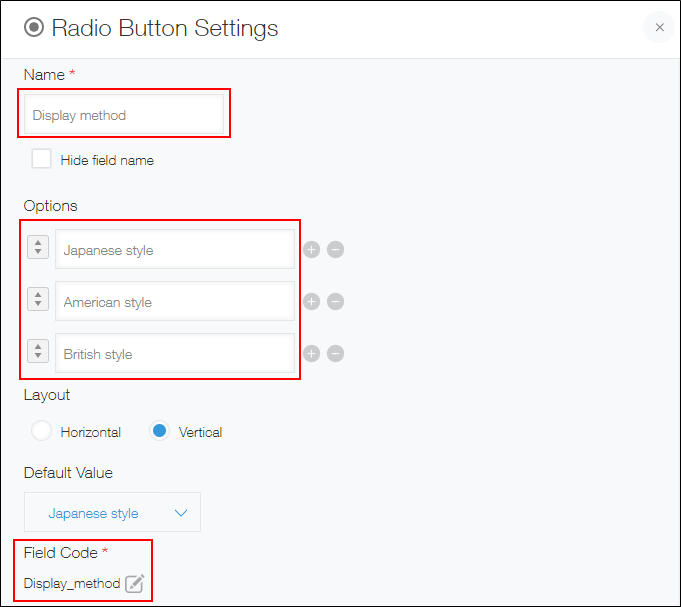
Task: Click the Name field containing Display method
Action: tap(124, 115)
